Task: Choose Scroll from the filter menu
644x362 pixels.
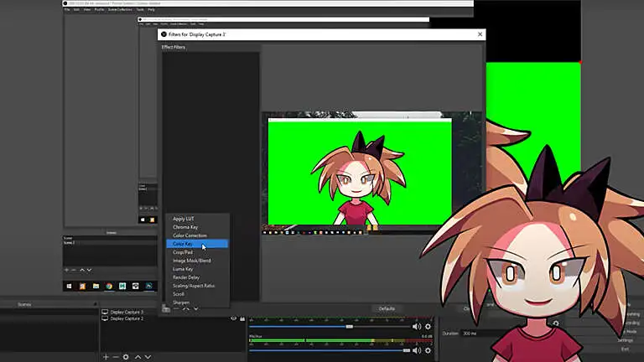Action: pyautogui.click(x=179, y=294)
